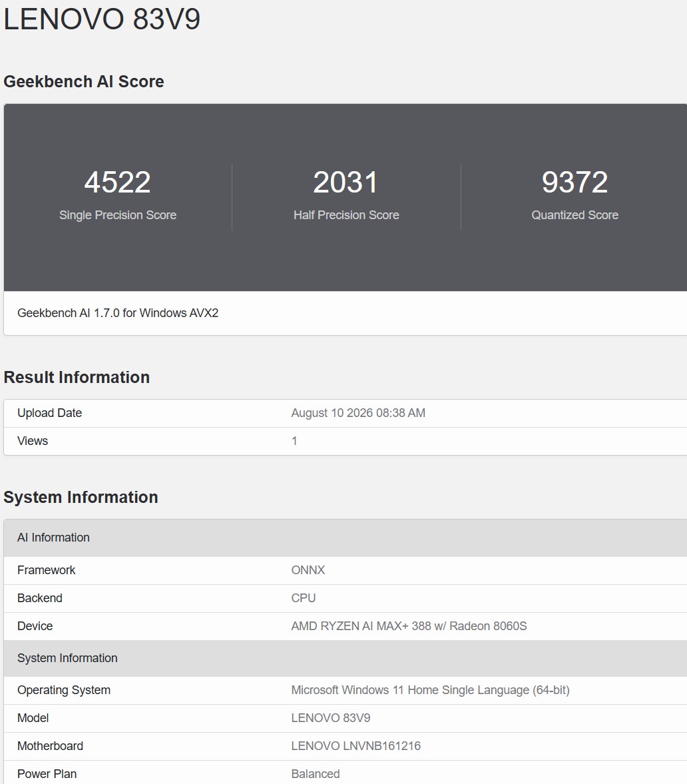Screen dimensions: 687x784
Task: Click the System Information main heading
Action: [x=81, y=497]
